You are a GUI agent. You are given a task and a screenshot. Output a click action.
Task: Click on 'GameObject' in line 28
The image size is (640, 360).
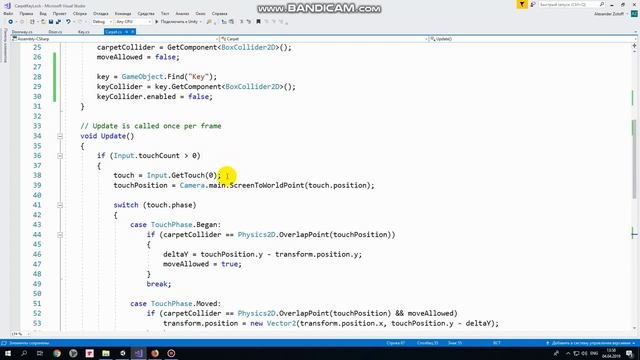[x=142, y=77]
